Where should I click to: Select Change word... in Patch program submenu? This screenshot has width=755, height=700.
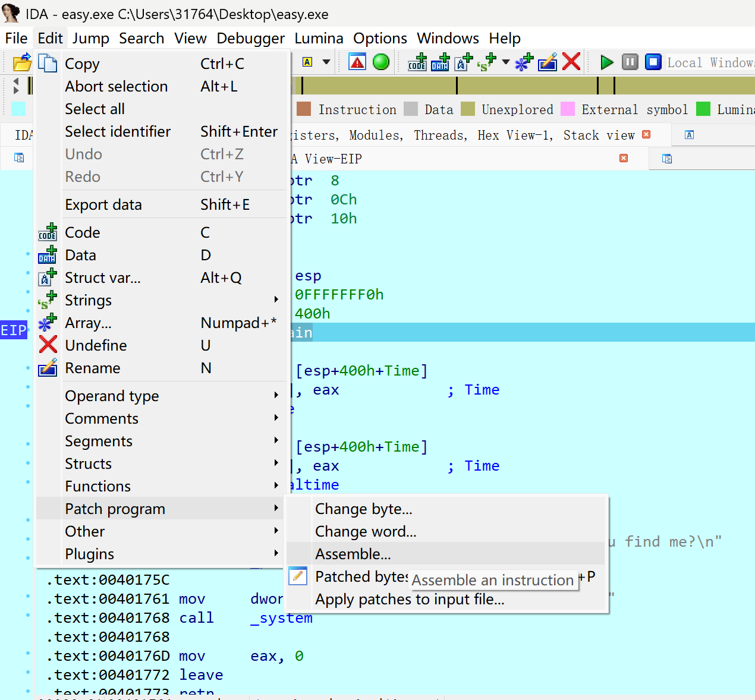(446, 531)
